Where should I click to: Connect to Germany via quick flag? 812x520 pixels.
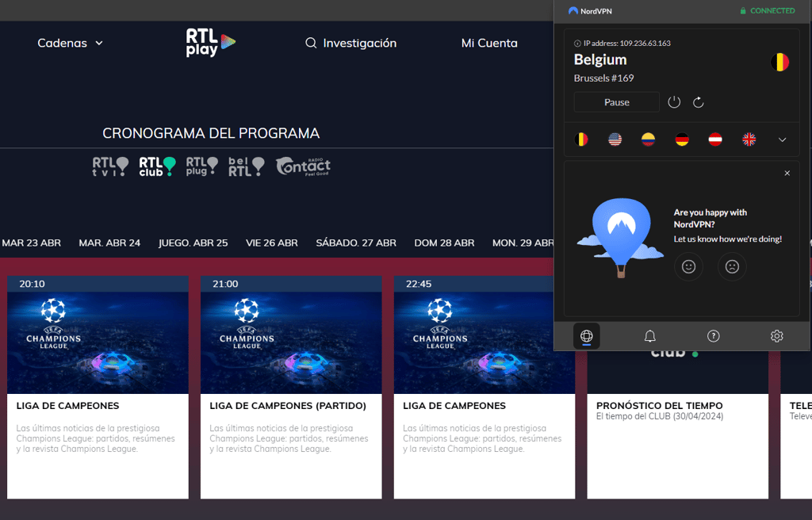tap(682, 140)
